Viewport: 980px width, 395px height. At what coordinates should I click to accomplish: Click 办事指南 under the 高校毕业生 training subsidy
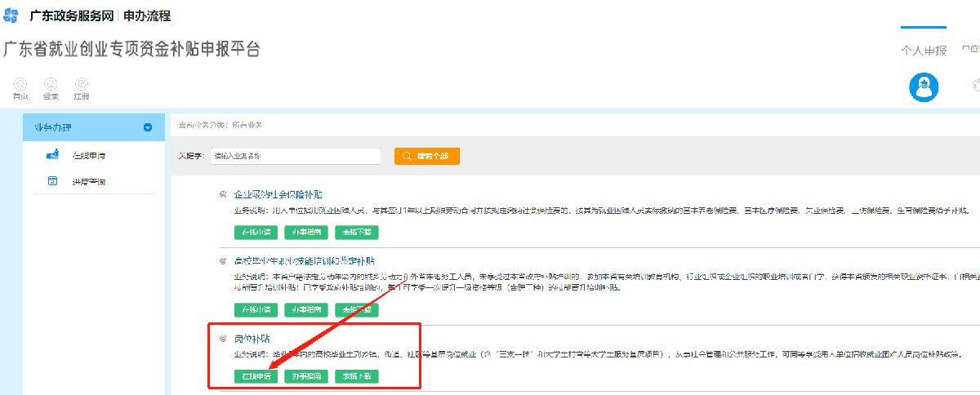coord(307,309)
